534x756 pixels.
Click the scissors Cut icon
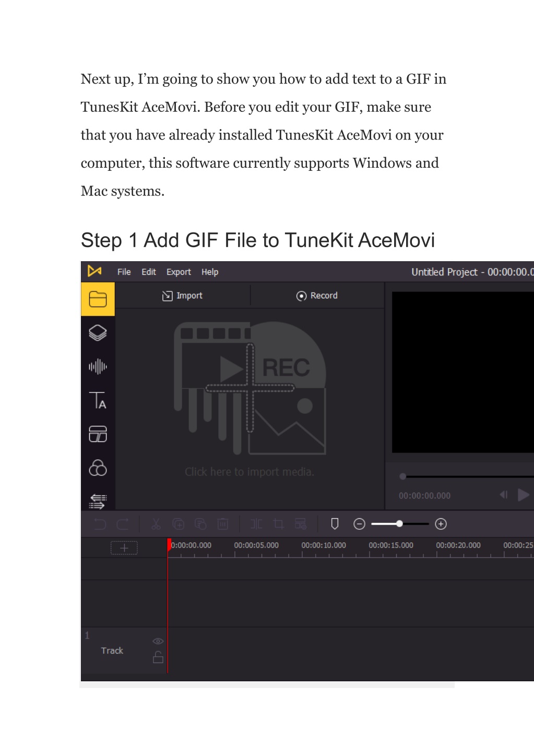[156, 524]
